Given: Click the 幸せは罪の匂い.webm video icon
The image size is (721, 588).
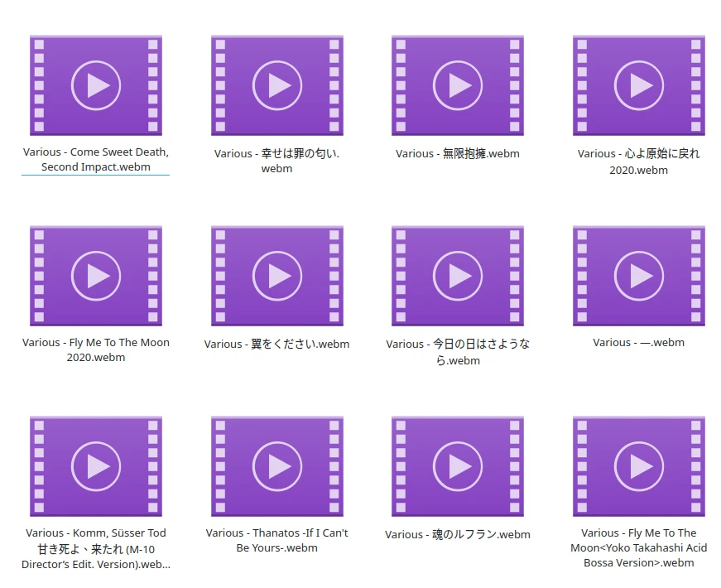Looking at the screenshot, I should pos(276,85).
